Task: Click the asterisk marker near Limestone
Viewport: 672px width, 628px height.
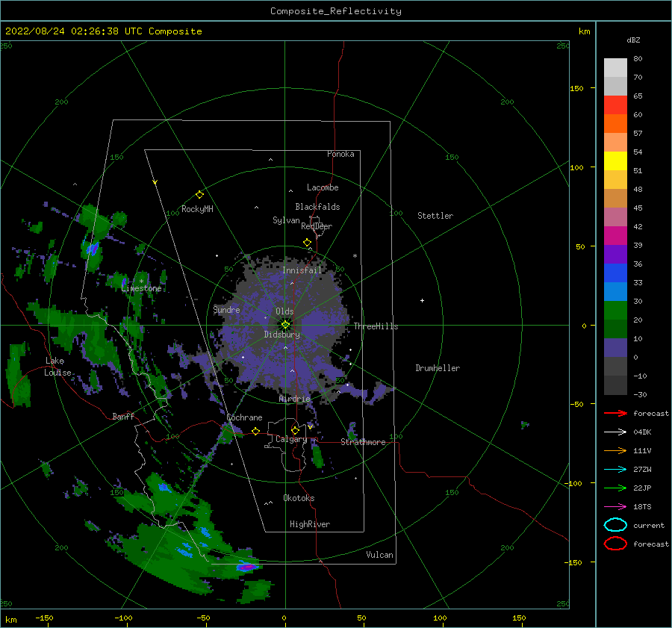Action: (141, 282)
